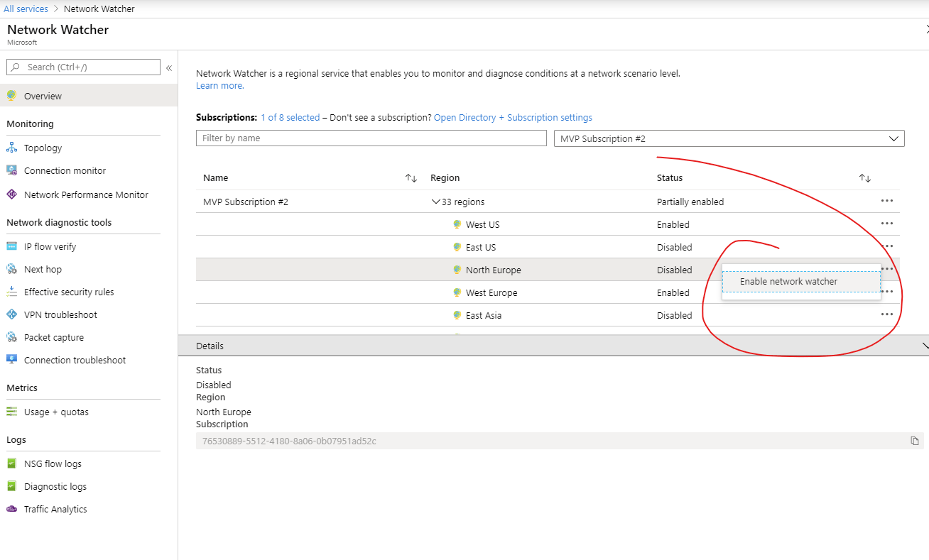The height and width of the screenshot is (560, 929).
Task: Select the Network Performance Monitor icon
Action: [x=11, y=194]
